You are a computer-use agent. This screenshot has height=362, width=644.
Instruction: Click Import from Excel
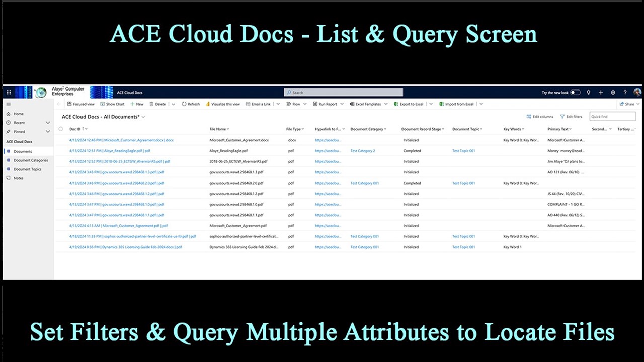tap(456, 104)
